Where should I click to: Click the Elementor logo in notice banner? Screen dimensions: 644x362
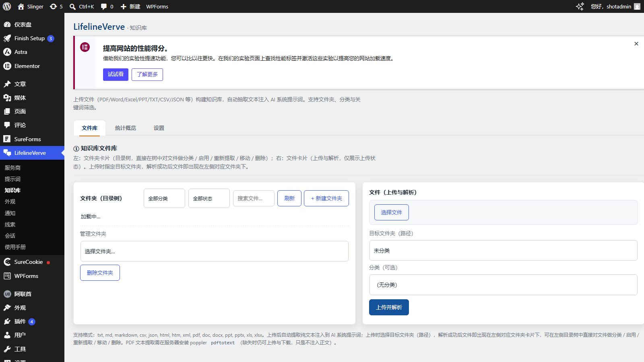click(85, 47)
